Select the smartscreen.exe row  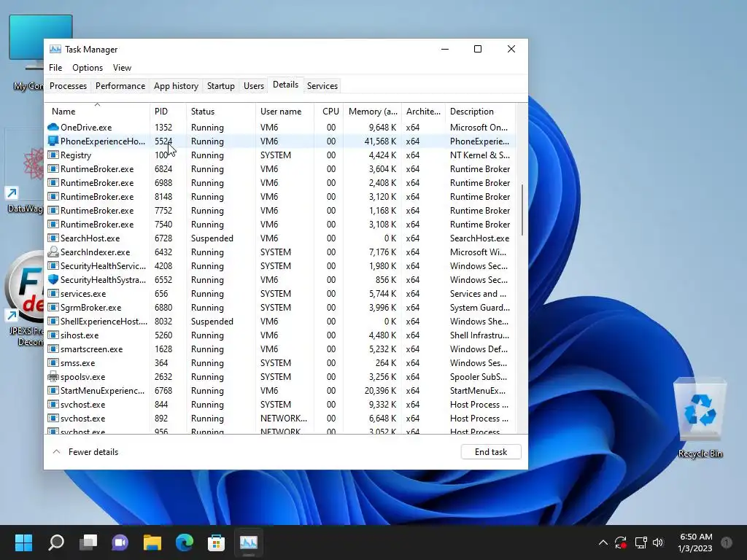[x=280, y=349]
